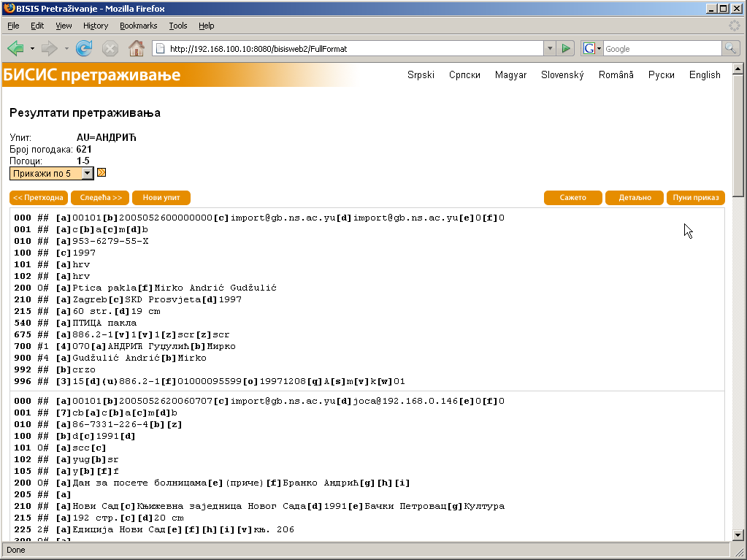Reload the page with the refresh icon

point(84,48)
